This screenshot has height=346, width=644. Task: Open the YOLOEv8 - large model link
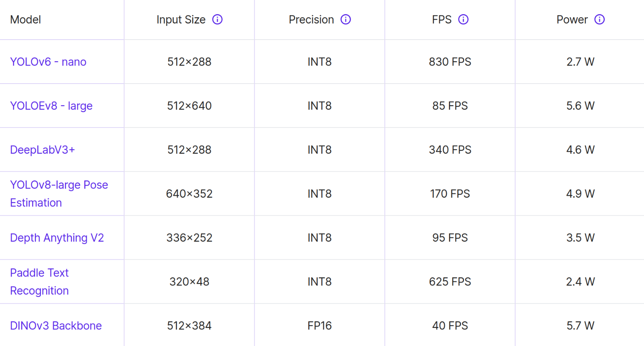tap(51, 106)
